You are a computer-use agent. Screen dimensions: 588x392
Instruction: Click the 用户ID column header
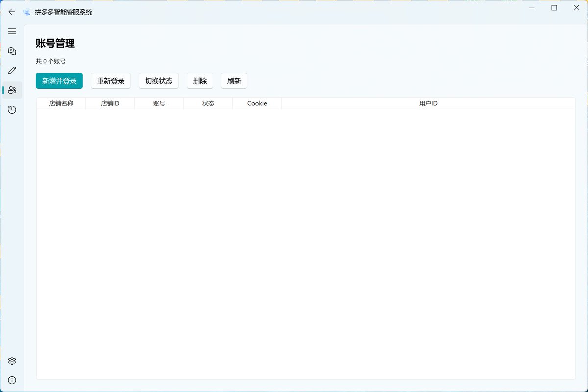coord(428,103)
